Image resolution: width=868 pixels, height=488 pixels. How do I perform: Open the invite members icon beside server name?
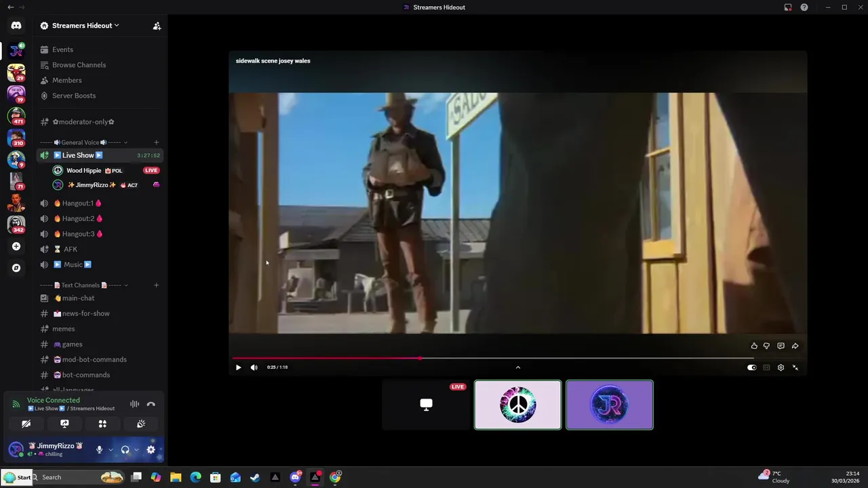coord(157,26)
